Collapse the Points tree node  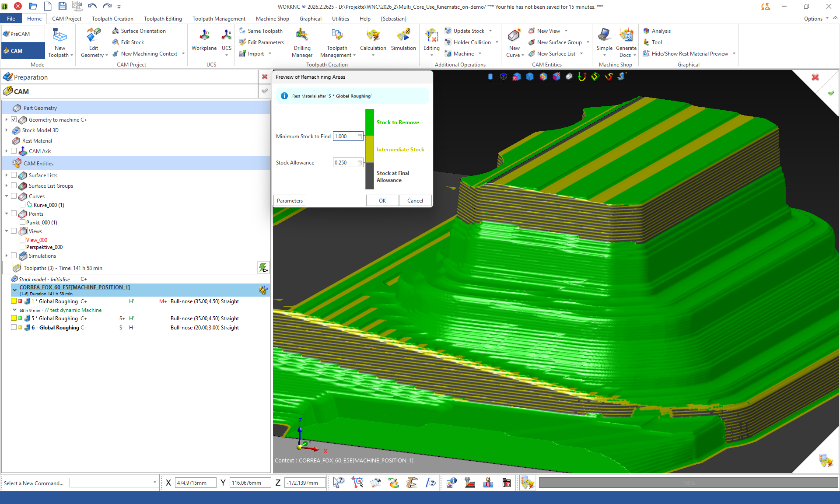(x=7, y=213)
